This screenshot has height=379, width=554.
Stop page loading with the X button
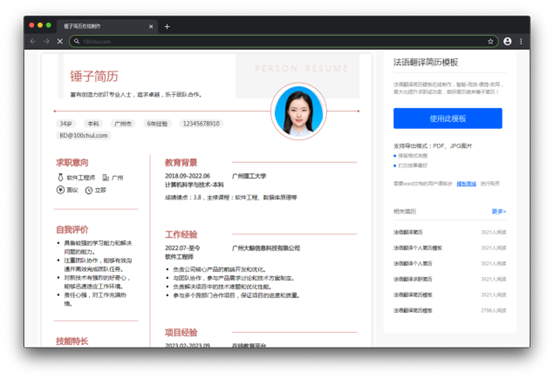coord(60,41)
